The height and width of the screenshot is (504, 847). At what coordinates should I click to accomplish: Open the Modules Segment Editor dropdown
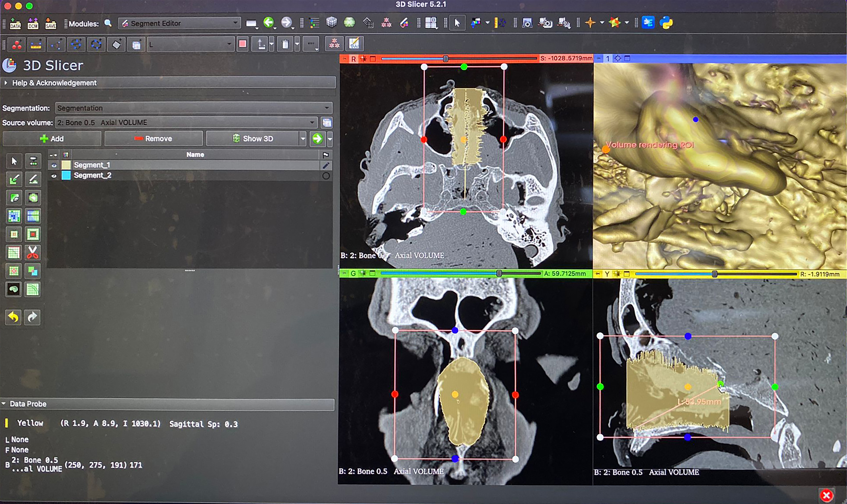pyautogui.click(x=180, y=23)
